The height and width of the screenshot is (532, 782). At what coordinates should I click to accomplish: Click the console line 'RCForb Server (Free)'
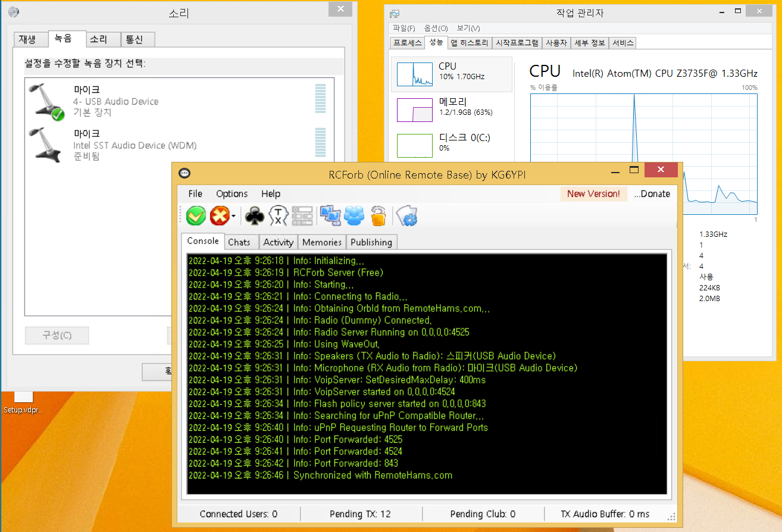[x=286, y=273]
